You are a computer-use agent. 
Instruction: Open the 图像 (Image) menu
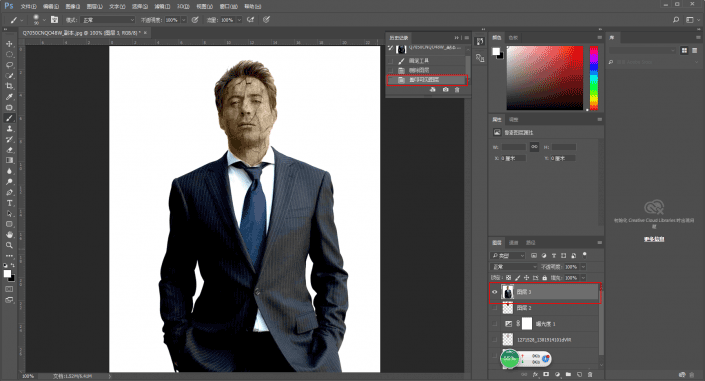click(72, 7)
